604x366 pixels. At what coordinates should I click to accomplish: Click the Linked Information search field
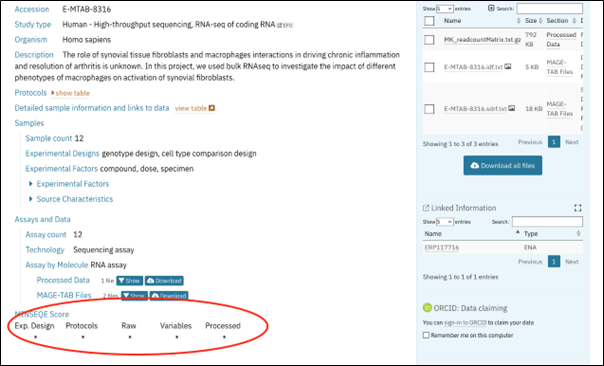(x=547, y=222)
